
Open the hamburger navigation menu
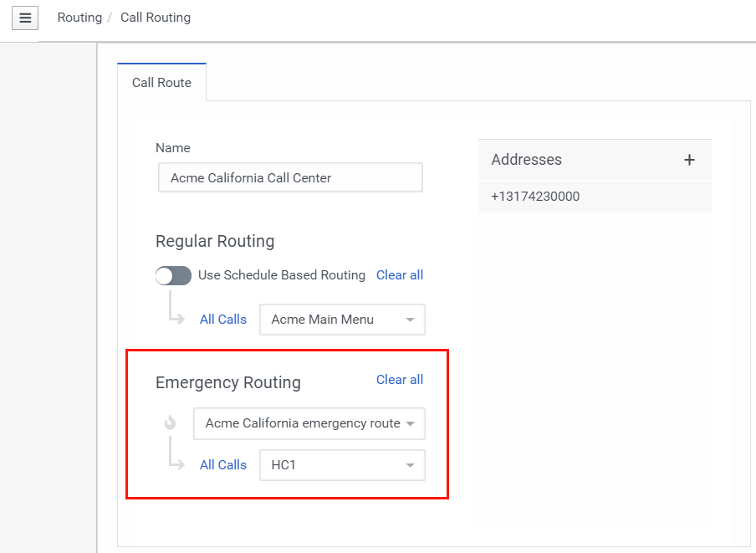pyautogui.click(x=25, y=18)
